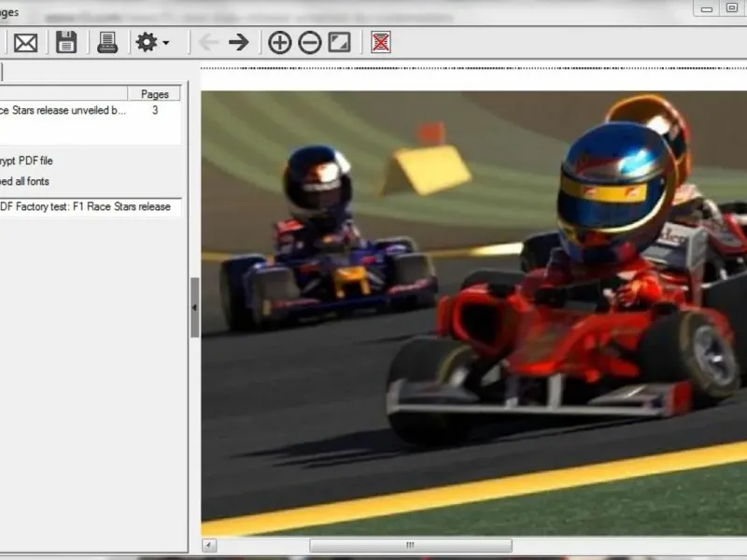Open settings using the gear icon

click(x=147, y=42)
